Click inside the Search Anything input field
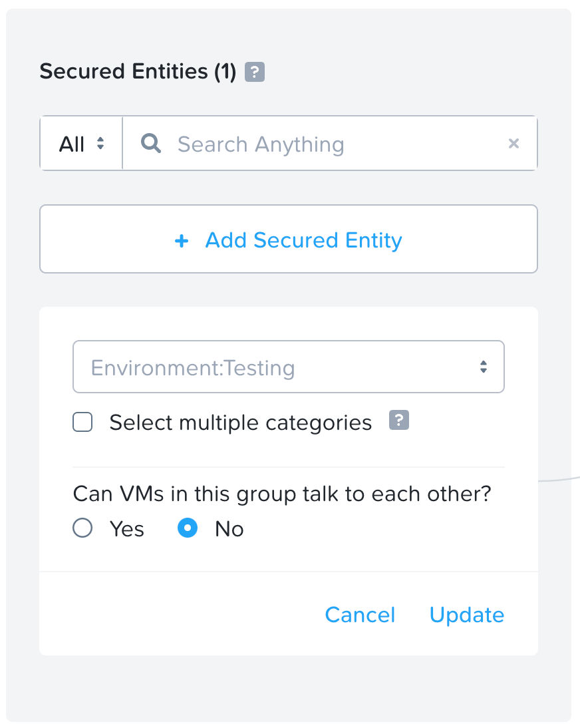This screenshot has height=728, width=580. tap(299, 143)
